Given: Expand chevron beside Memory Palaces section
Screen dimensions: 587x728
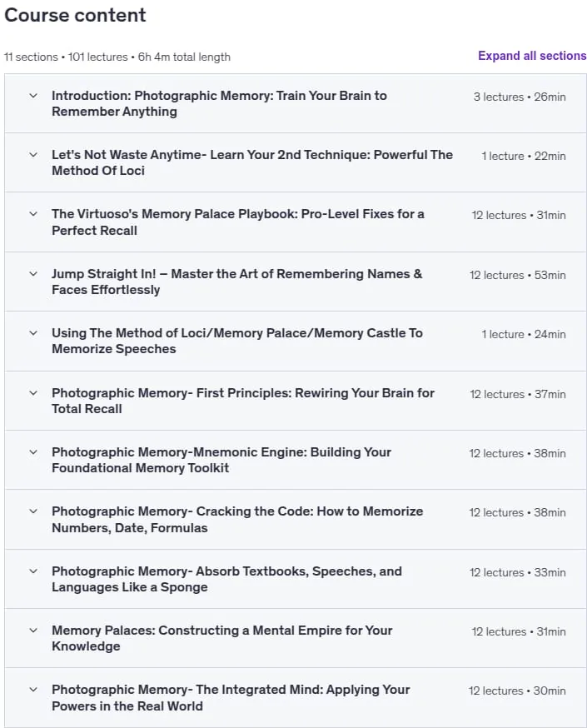Looking at the screenshot, I should tap(33, 630).
